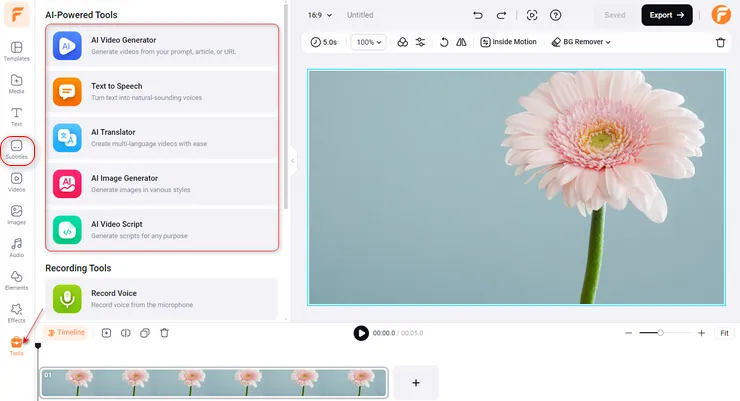The height and width of the screenshot is (401, 740).
Task: Switch to Timeline mode
Action: [66, 333]
